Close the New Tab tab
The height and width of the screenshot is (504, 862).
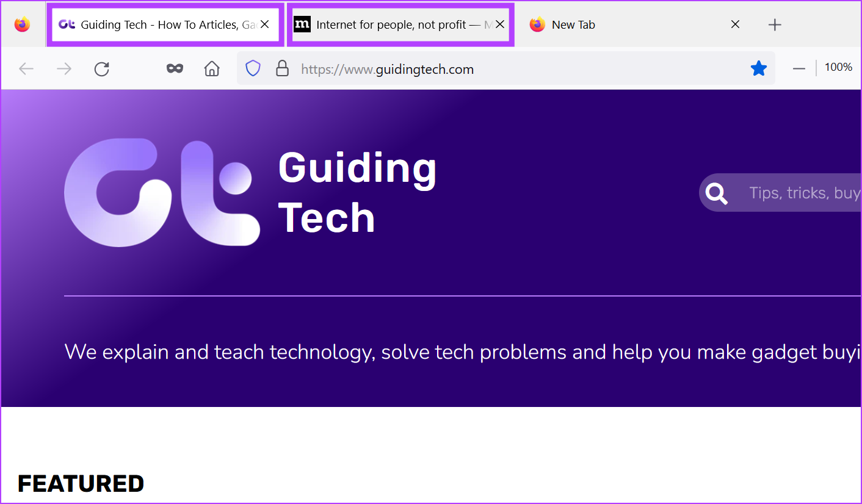pyautogui.click(x=735, y=24)
